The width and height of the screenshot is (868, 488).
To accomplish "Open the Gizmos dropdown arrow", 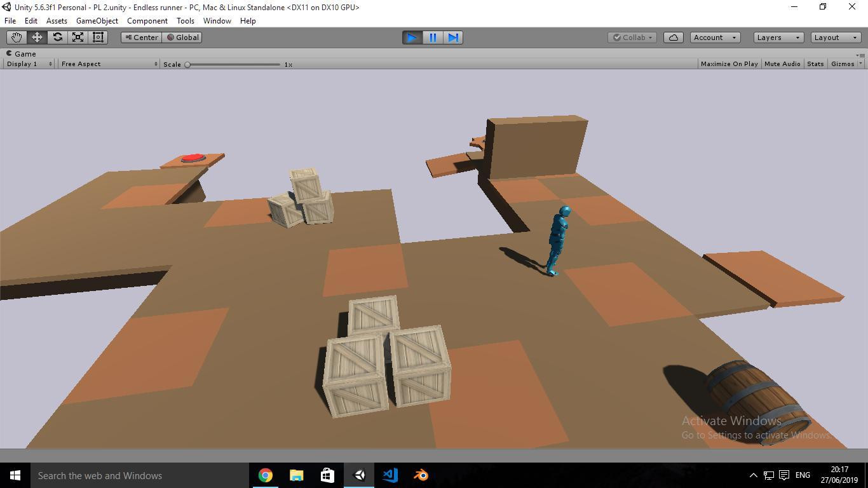I will pyautogui.click(x=860, y=64).
